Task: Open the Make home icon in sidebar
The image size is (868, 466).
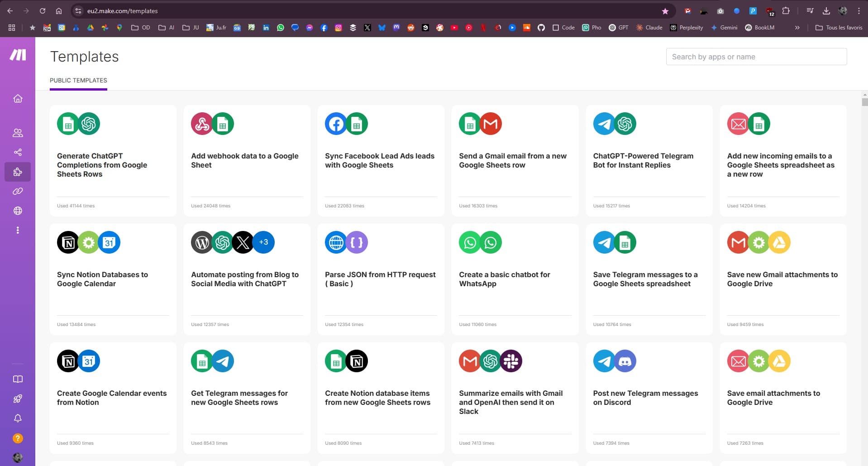Action: coord(18,98)
